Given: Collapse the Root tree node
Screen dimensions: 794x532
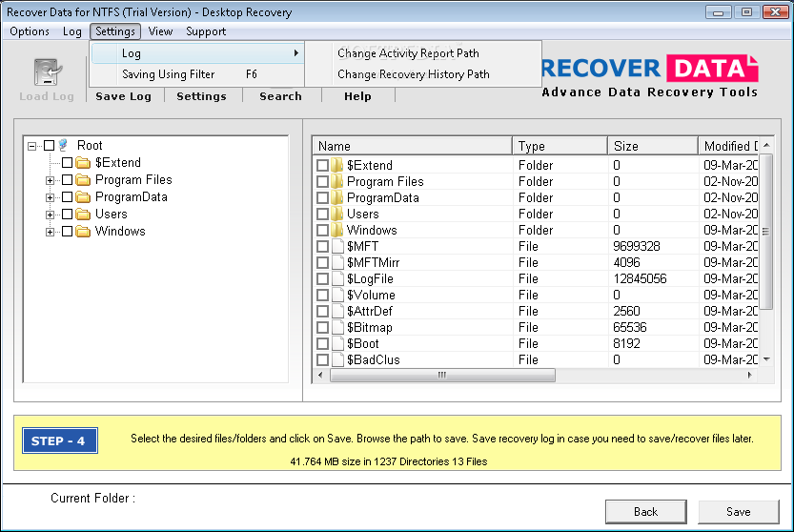Looking at the screenshot, I should [31, 147].
